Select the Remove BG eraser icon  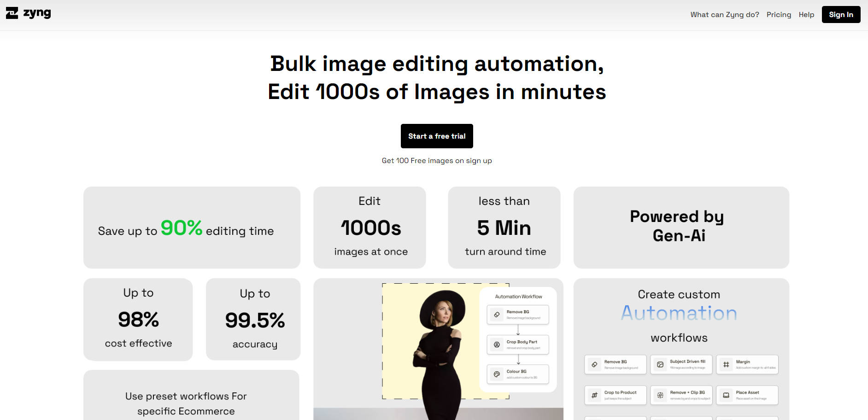595,364
